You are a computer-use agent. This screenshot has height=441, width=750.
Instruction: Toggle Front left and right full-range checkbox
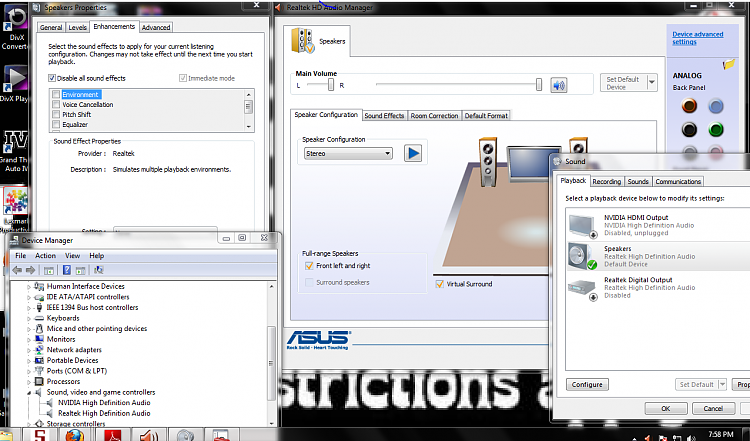coord(309,266)
